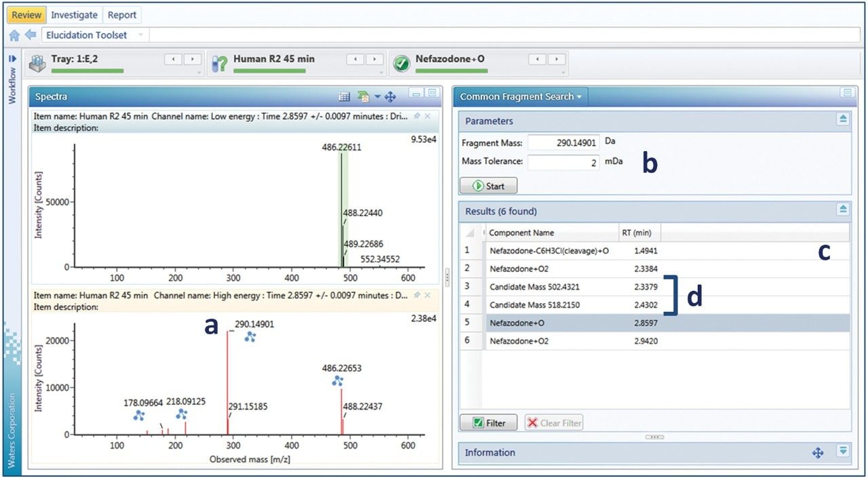Click the Tray sample plate icon

(x=37, y=63)
